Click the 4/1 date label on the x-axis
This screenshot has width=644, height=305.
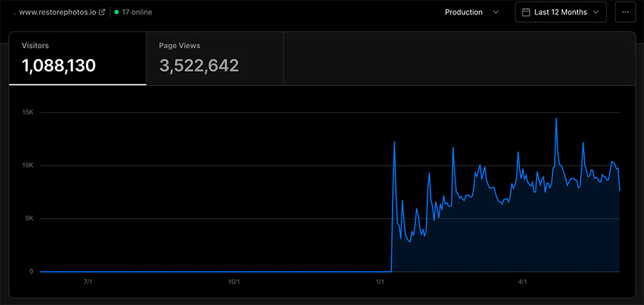coord(522,282)
